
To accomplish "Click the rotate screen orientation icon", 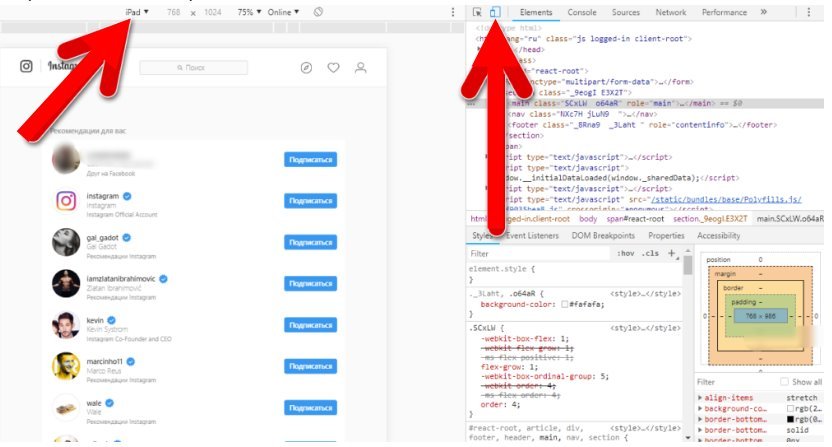I will pos(318,12).
